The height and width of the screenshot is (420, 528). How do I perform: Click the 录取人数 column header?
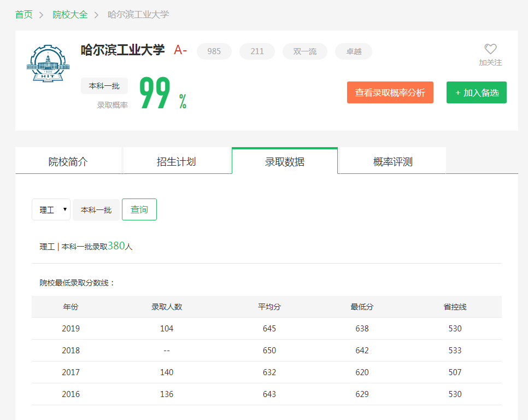click(167, 307)
